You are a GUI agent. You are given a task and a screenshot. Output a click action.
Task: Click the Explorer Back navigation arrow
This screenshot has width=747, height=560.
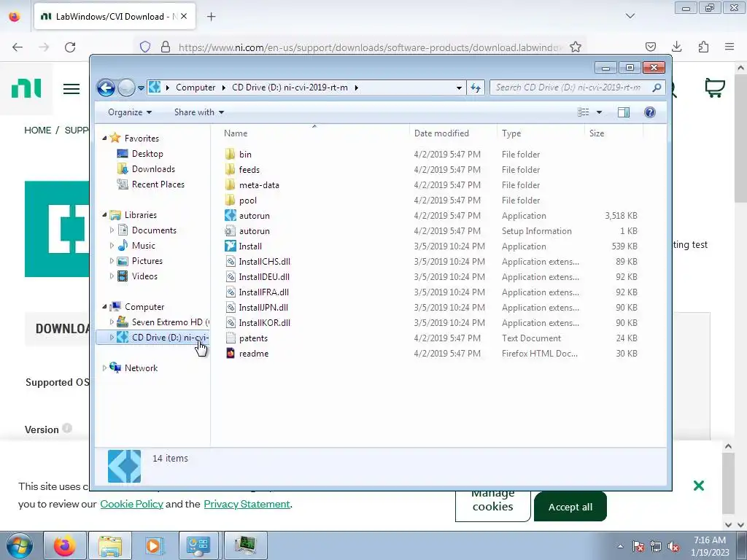point(106,87)
